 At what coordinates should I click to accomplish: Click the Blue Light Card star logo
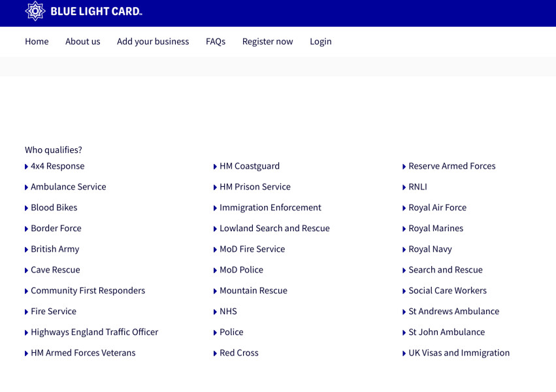point(35,11)
